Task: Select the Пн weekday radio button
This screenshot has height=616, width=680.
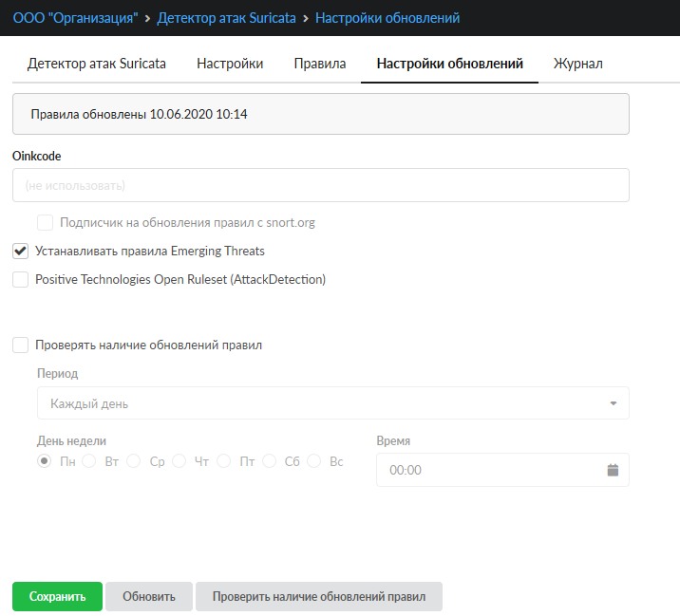Action: (45, 460)
